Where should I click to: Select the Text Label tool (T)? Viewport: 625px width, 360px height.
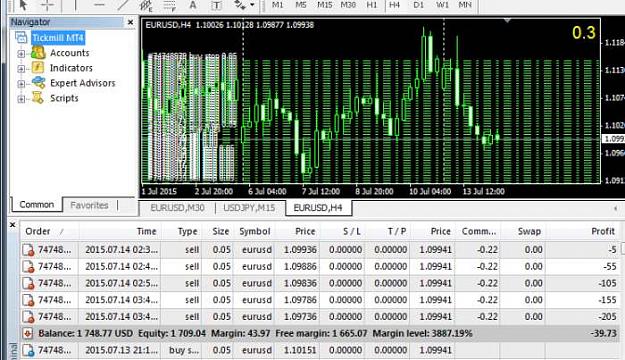(216, 5)
